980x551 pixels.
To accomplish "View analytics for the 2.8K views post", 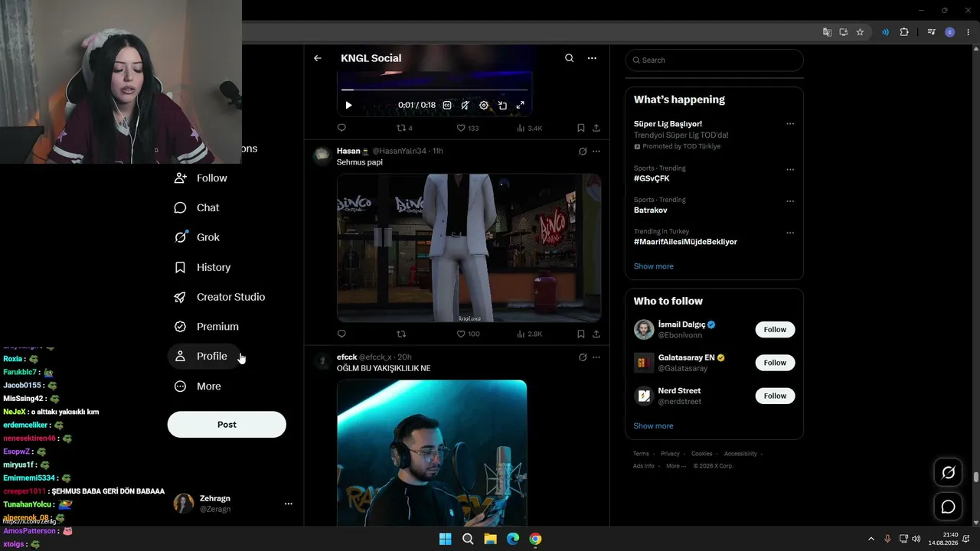I will tap(530, 334).
